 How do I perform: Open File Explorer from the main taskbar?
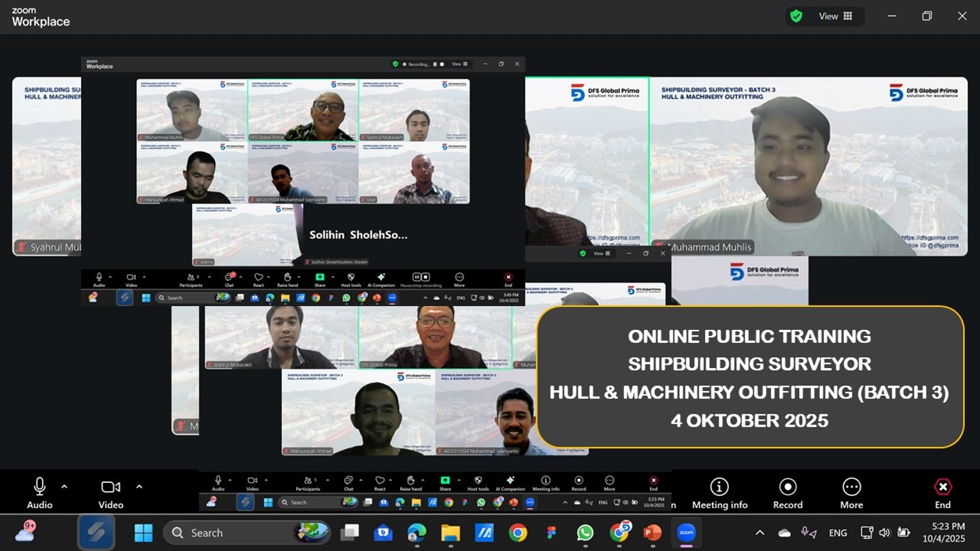pos(451,533)
